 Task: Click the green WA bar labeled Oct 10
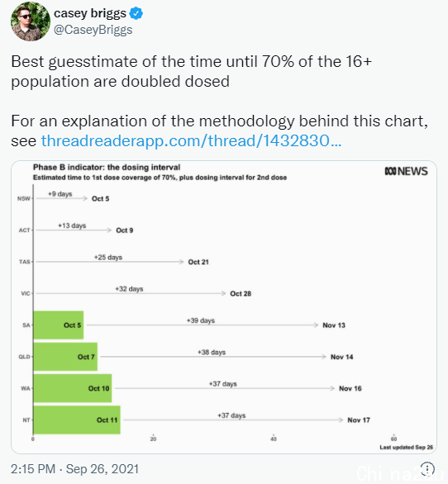(x=73, y=388)
